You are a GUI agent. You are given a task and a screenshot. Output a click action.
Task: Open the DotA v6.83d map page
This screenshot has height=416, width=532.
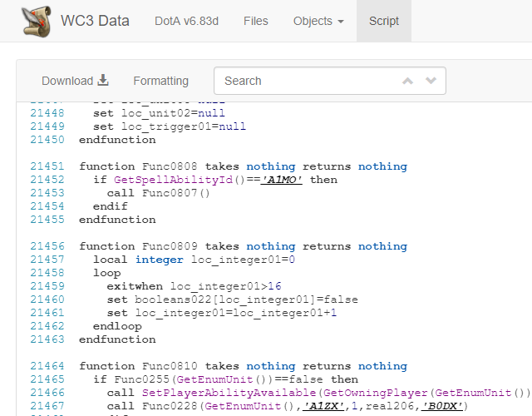tap(186, 21)
